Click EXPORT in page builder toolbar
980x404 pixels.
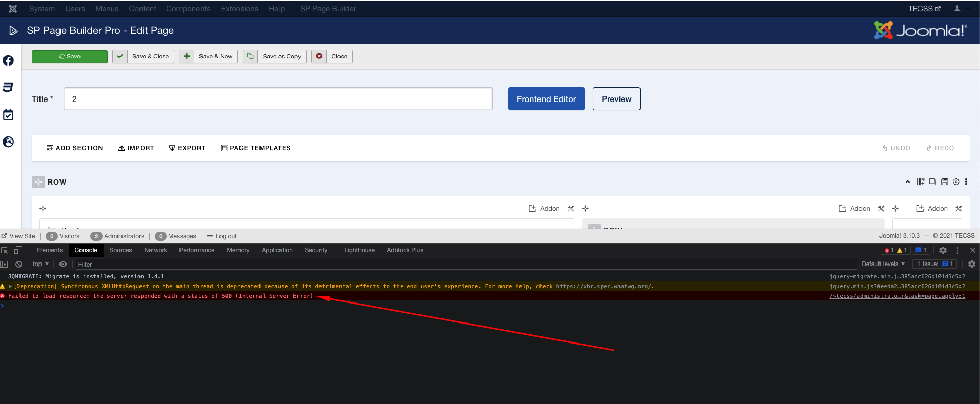(187, 148)
